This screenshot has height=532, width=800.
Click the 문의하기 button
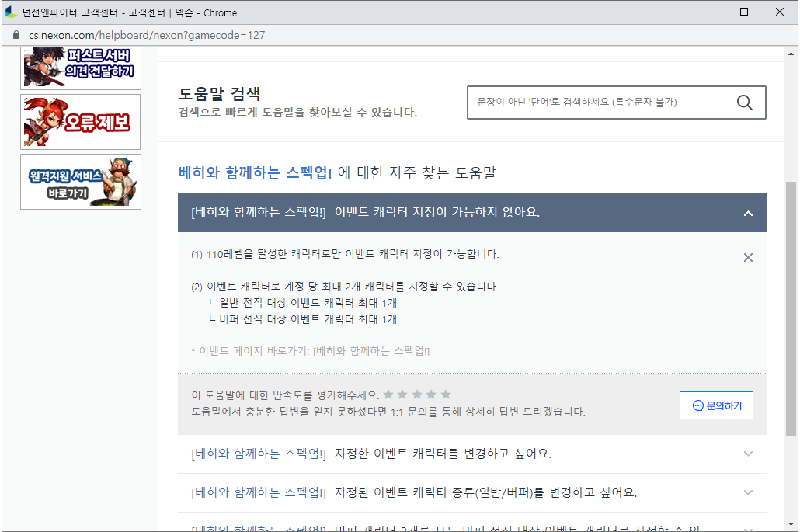(716, 405)
